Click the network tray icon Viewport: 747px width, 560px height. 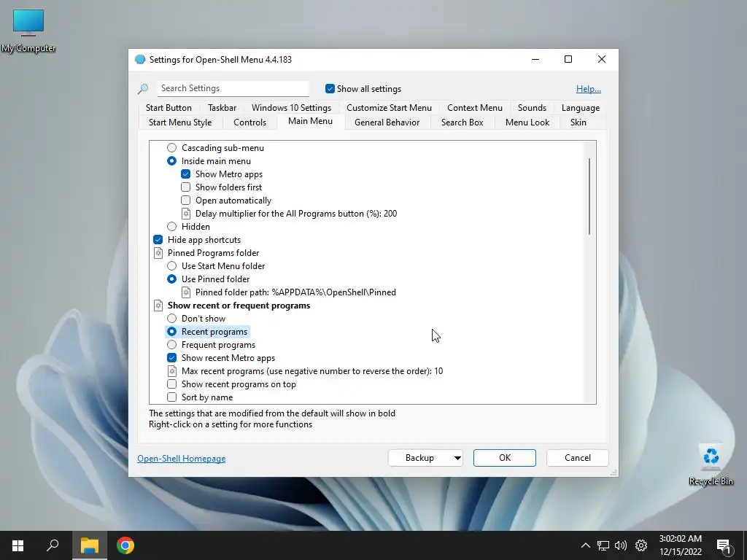[603, 545]
